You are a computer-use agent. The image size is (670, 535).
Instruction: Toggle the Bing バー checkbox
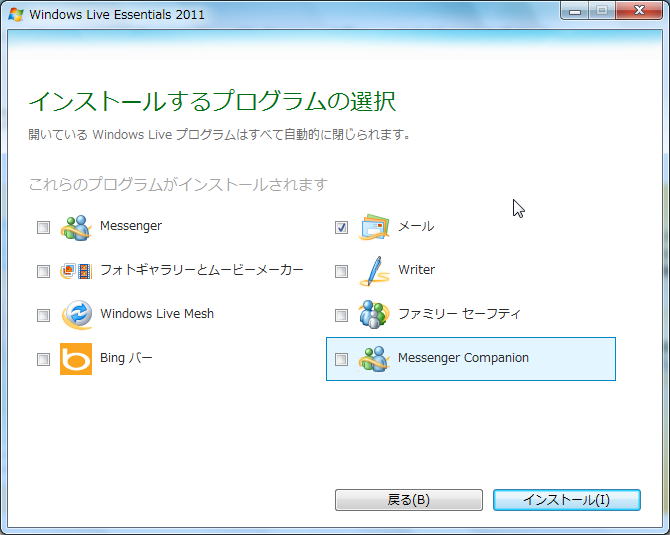click(x=43, y=359)
